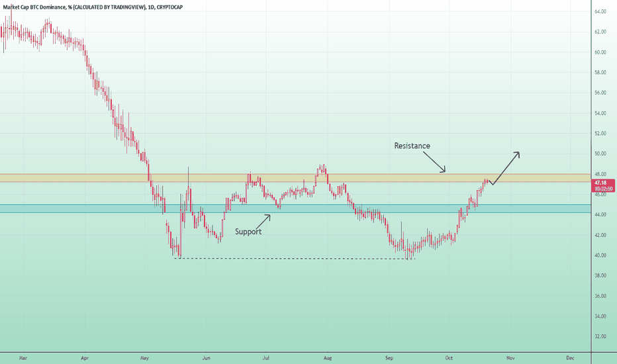Click the Support text annotation

pos(248,232)
